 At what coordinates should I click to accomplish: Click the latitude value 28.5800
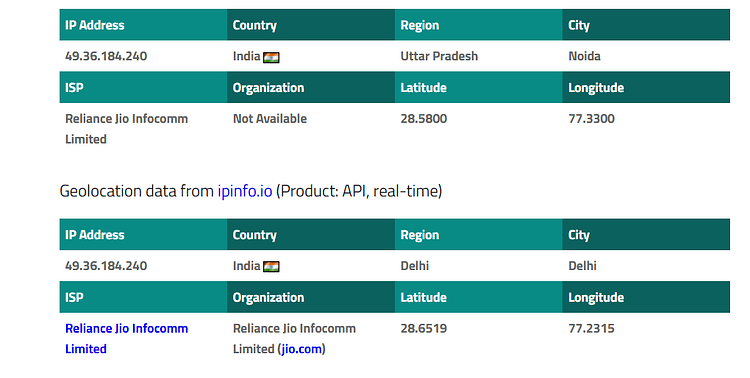[x=424, y=119]
